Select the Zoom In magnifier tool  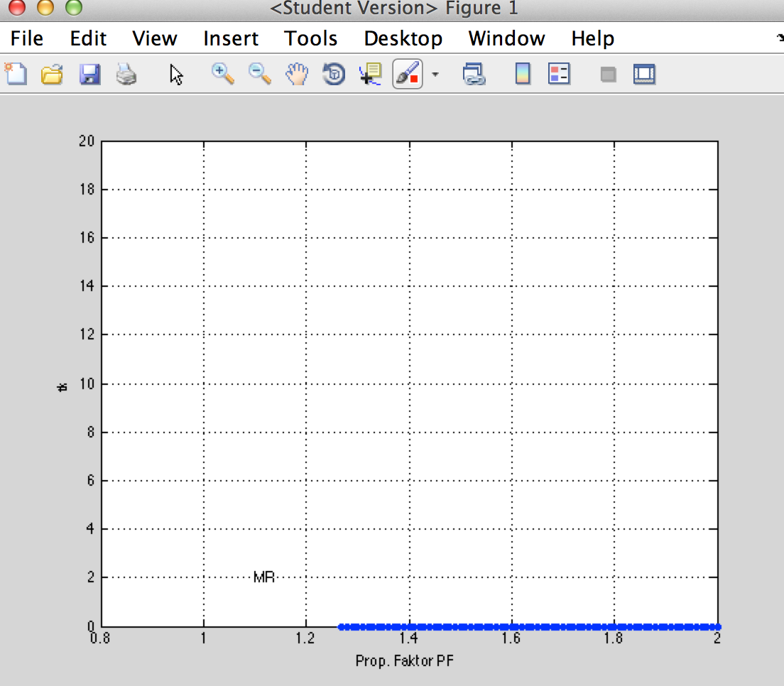tap(223, 74)
